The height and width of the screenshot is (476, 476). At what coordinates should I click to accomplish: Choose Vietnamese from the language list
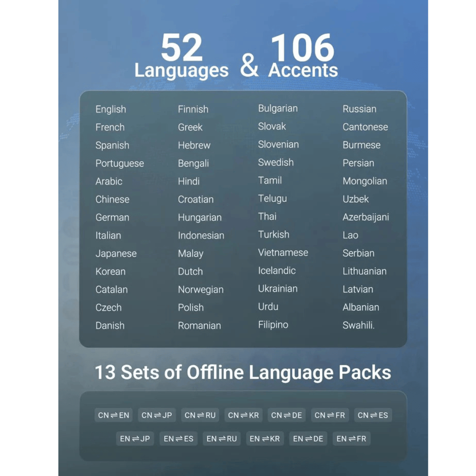pos(283,253)
